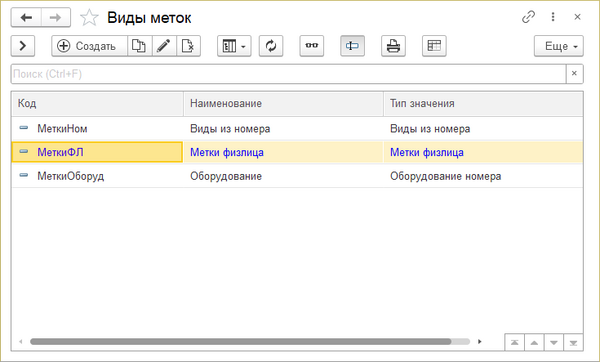Viewport: 600px width, 362px height.
Task: Select the МеткиНом row code
Action: (62, 129)
